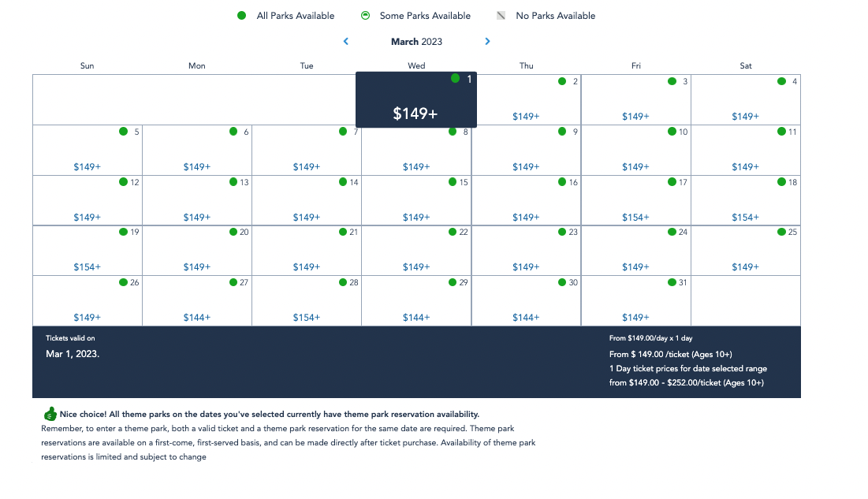Select Sunday March 5 date cell
Viewport: 868px width, 499px height.
click(x=88, y=150)
